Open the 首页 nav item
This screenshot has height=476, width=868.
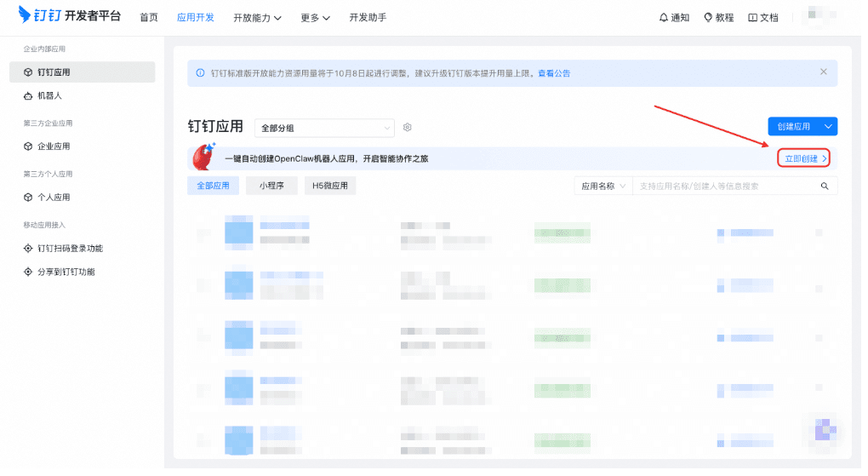coord(150,18)
